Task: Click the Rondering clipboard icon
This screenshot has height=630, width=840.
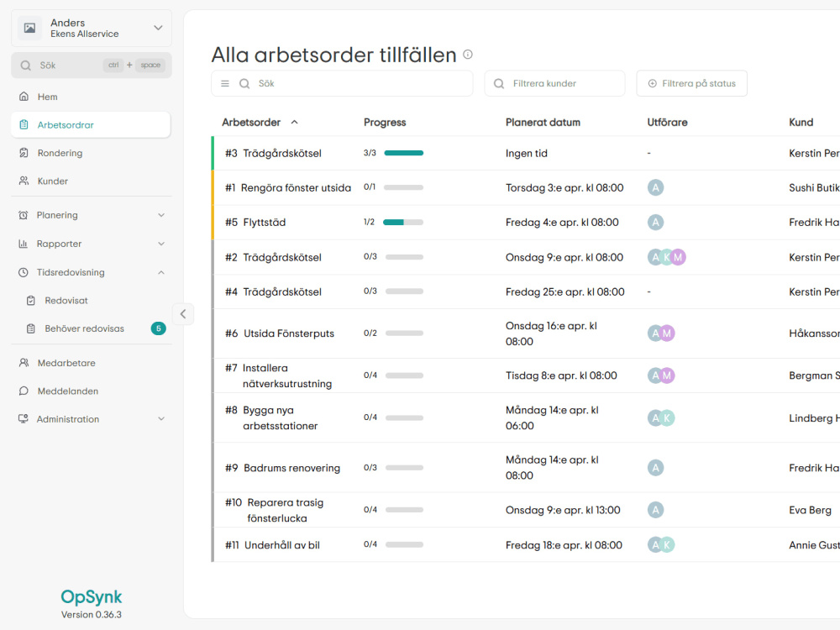Action: [x=24, y=153]
